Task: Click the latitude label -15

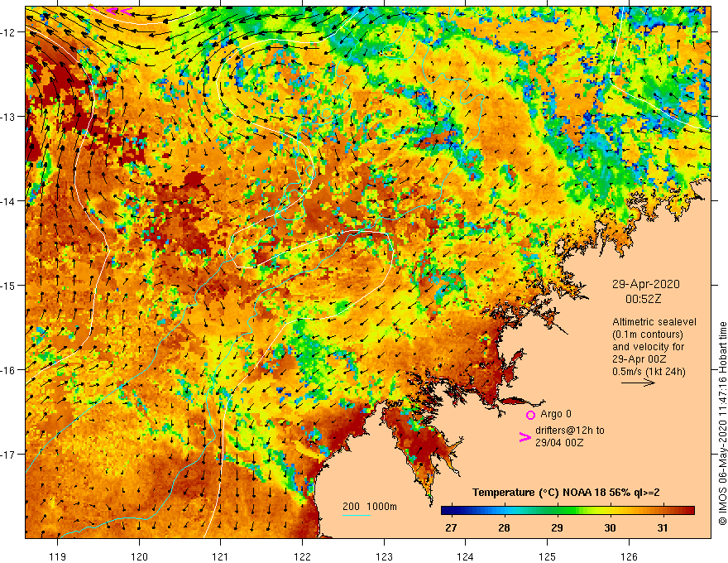Action: (x=9, y=286)
